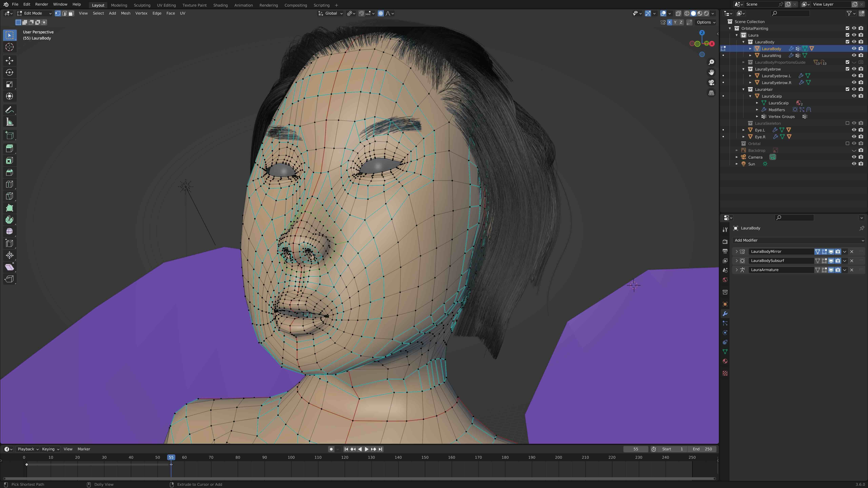Open the Mesh menu
This screenshot has width=868, height=488.
click(125, 14)
